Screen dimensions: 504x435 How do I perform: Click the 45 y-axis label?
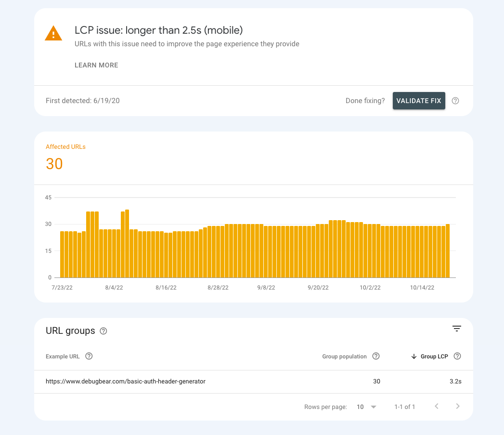[x=48, y=198]
